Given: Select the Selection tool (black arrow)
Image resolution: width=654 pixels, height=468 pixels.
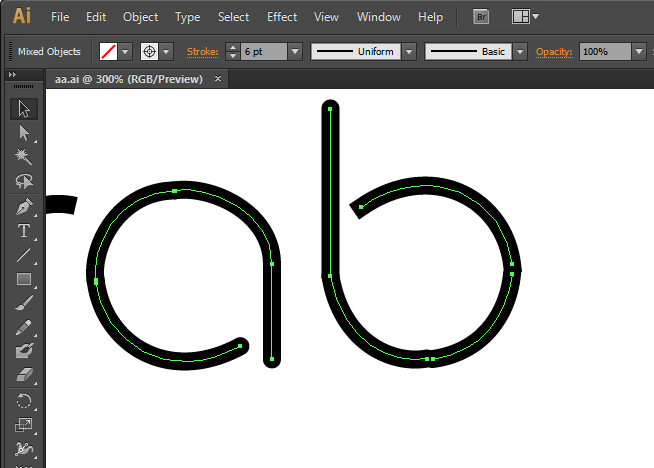Looking at the screenshot, I should [x=24, y=109].
